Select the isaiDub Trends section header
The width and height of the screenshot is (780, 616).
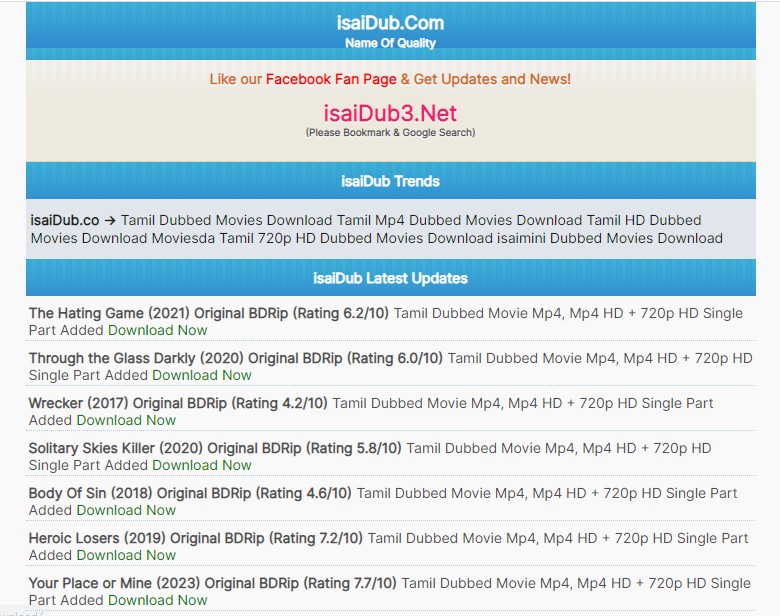(390, 181)
